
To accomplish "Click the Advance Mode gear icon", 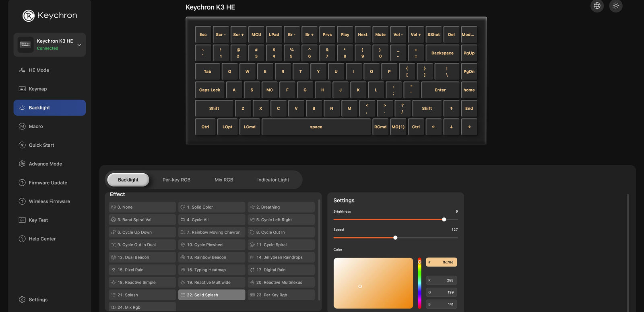I will [x=22, y=164].
